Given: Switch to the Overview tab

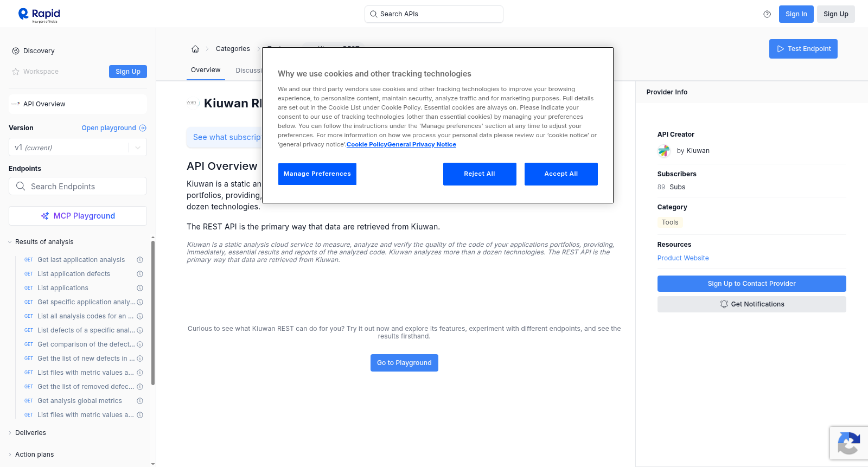Looking at the screenshot, I should coord(206,70).
